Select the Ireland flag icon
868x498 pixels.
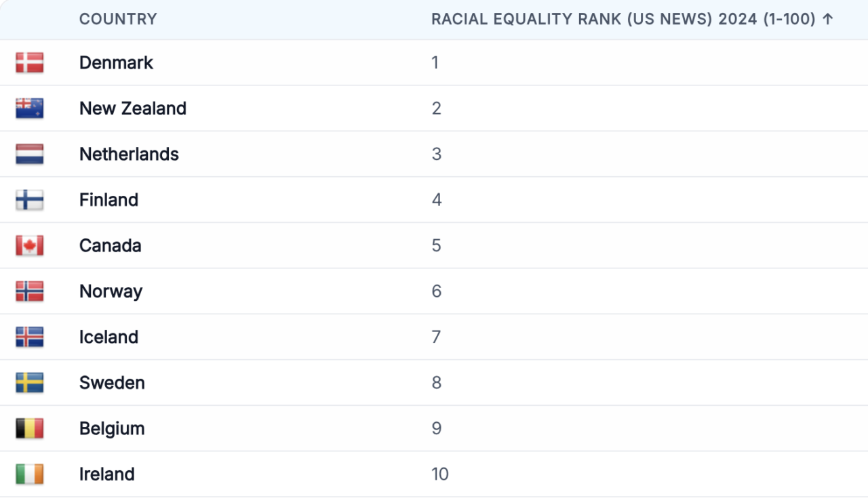(30, 474)
